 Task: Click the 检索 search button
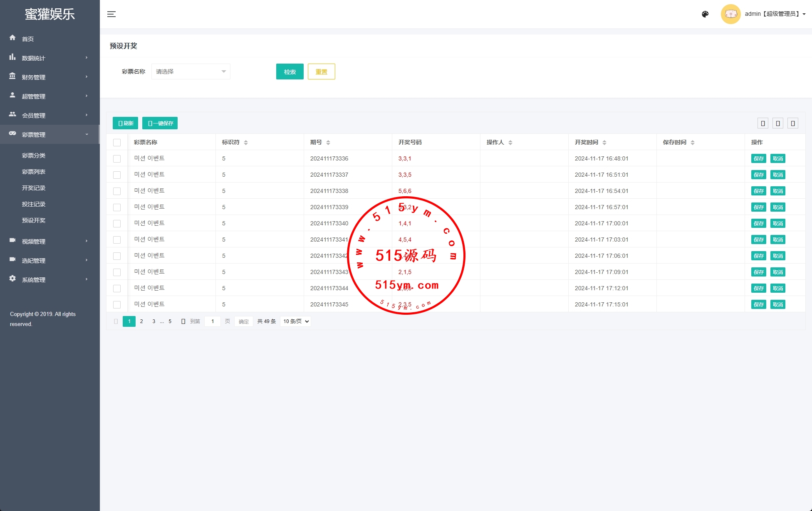(290, 72)
